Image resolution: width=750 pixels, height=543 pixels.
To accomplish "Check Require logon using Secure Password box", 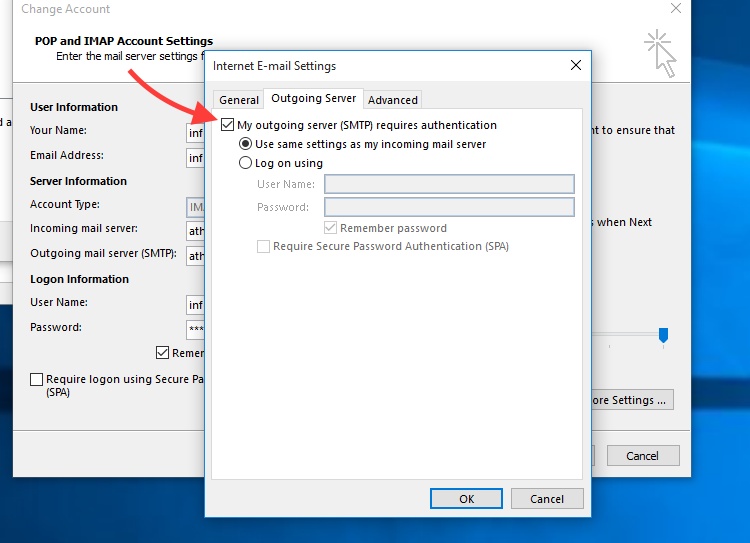I will [36, 379].
